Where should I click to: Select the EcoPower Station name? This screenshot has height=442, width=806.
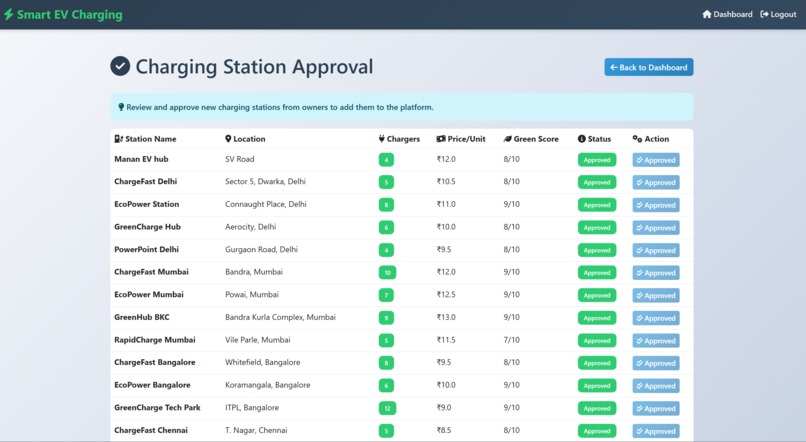tap(146, 204)
